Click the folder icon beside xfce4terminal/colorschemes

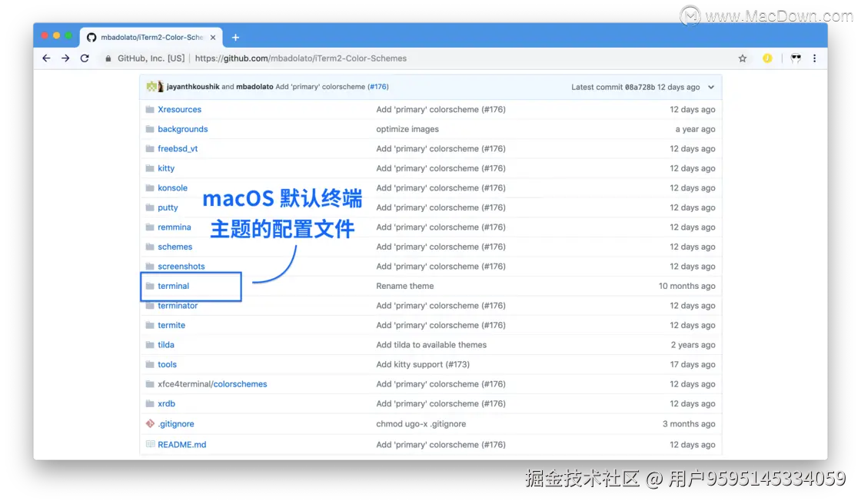[x=150, y=384]
